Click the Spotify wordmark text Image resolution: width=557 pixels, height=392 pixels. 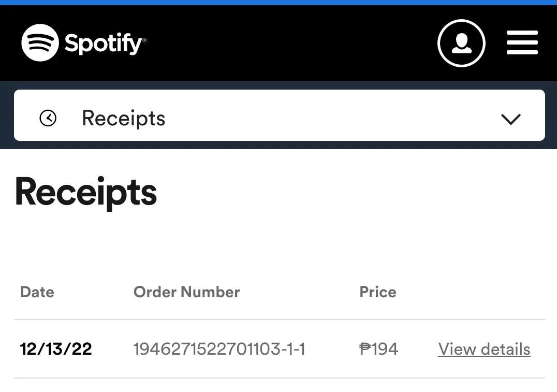point(105,43)
